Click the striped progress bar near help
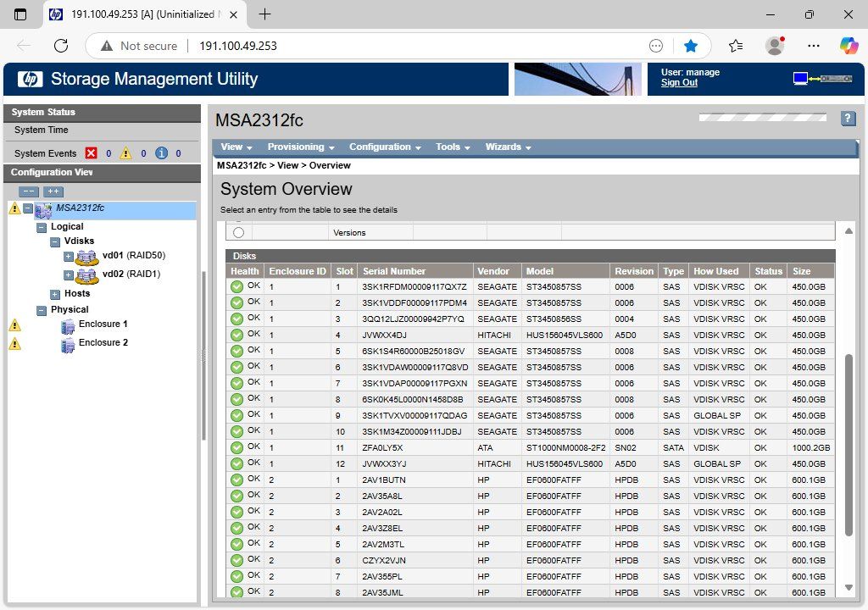 [762, 118]
